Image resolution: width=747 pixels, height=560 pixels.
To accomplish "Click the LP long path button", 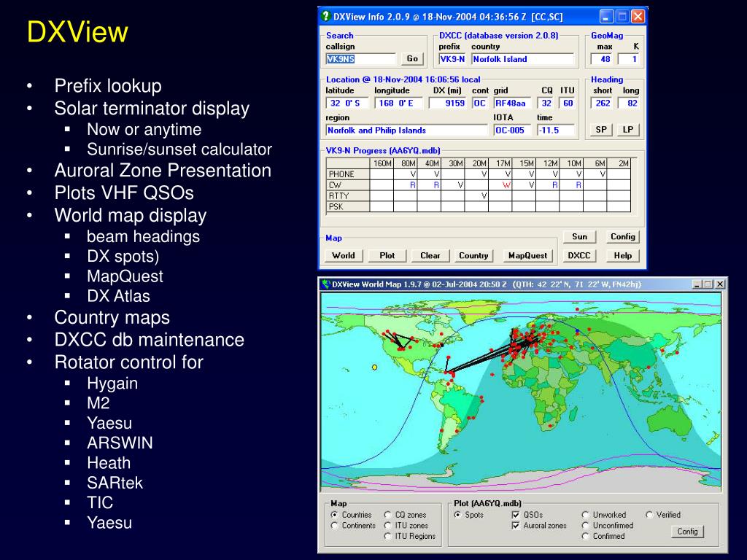I will click(x=628, y=130).
